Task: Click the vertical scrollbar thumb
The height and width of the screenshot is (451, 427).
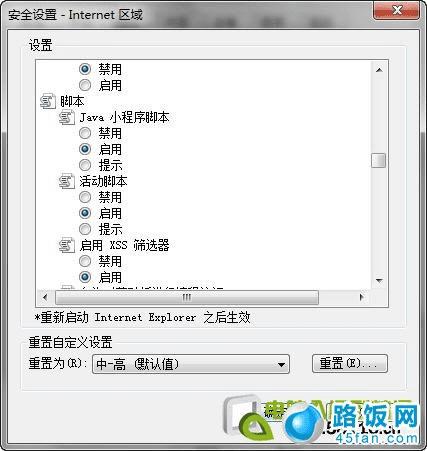Action: click(379, 160)
